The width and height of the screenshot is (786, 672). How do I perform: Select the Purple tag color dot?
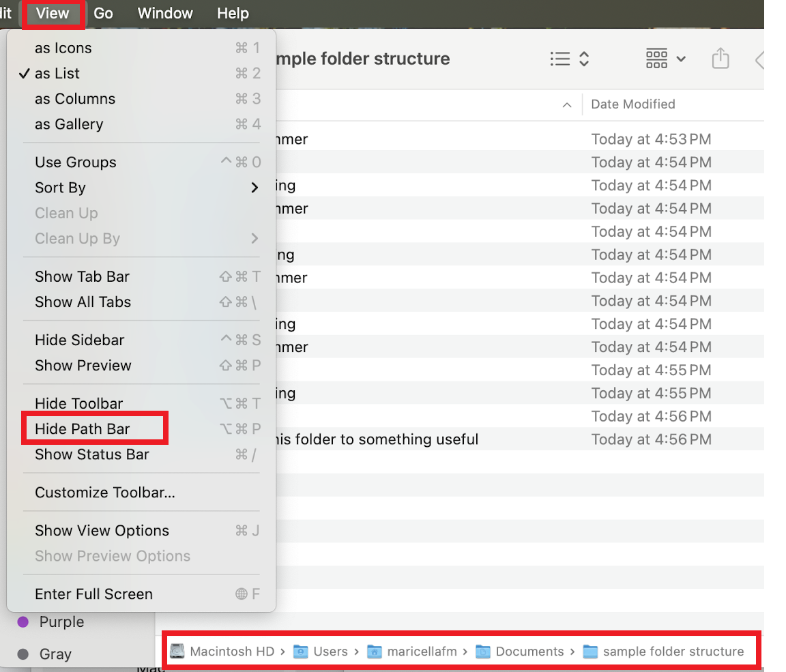click(x=23, y=622)
